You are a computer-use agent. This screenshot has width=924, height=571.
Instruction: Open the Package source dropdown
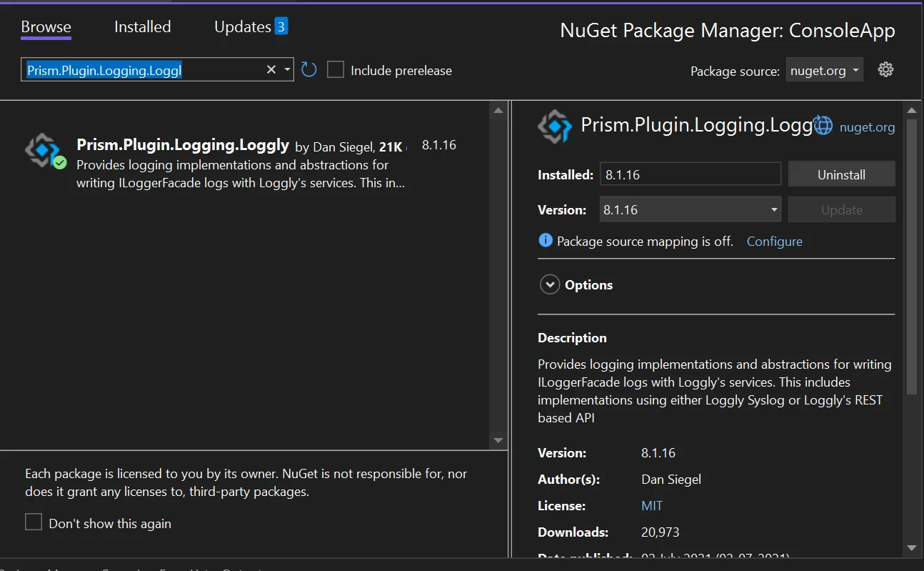825,70
